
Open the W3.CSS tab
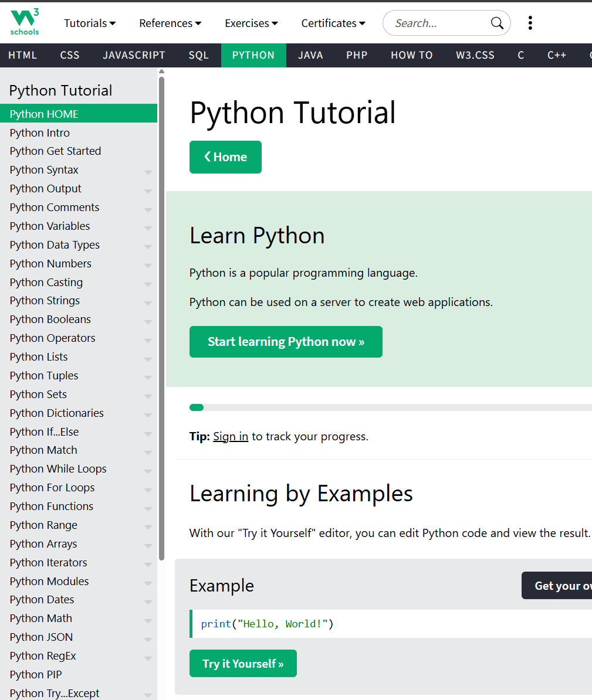pos(475,55)
